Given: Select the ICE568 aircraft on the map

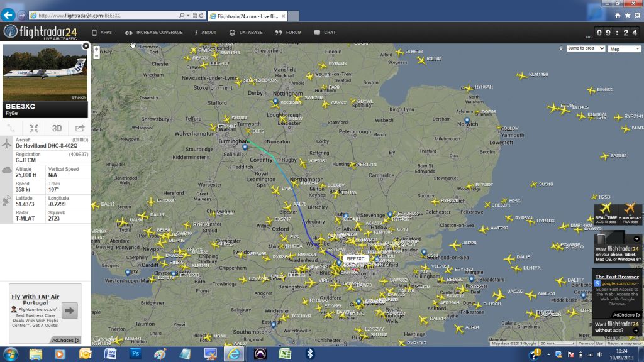Looking at the screenshot, I should (421, 60).
